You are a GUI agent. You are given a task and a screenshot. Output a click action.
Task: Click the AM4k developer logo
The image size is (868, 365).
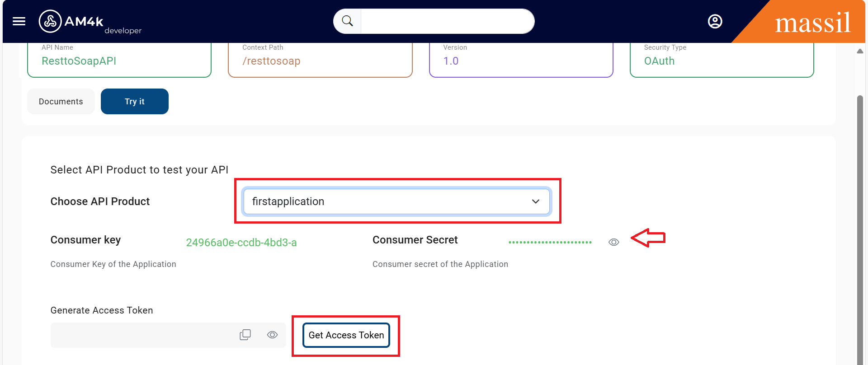(90, 22)
